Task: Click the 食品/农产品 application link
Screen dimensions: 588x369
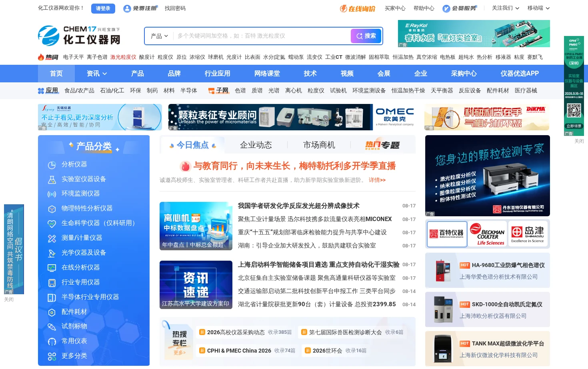Action: [x=79, y=91]
